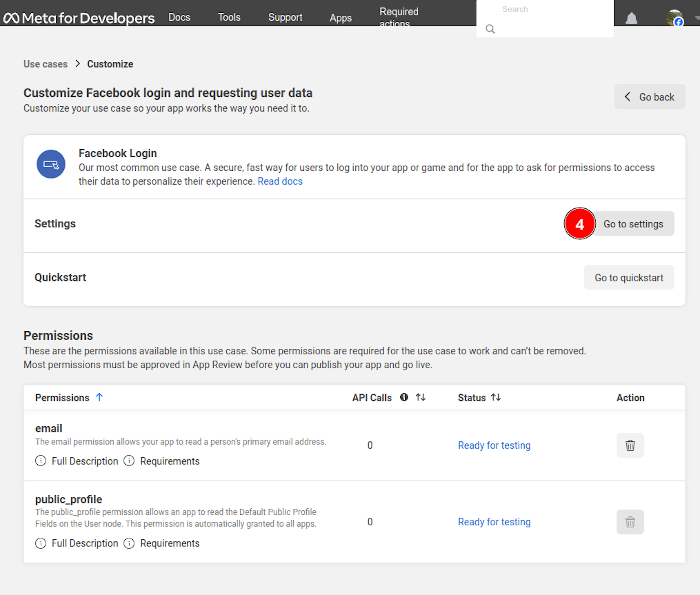This screenshot has height=595, width=700.
Task: Open the Read docs link
Action: pos(280,182)
